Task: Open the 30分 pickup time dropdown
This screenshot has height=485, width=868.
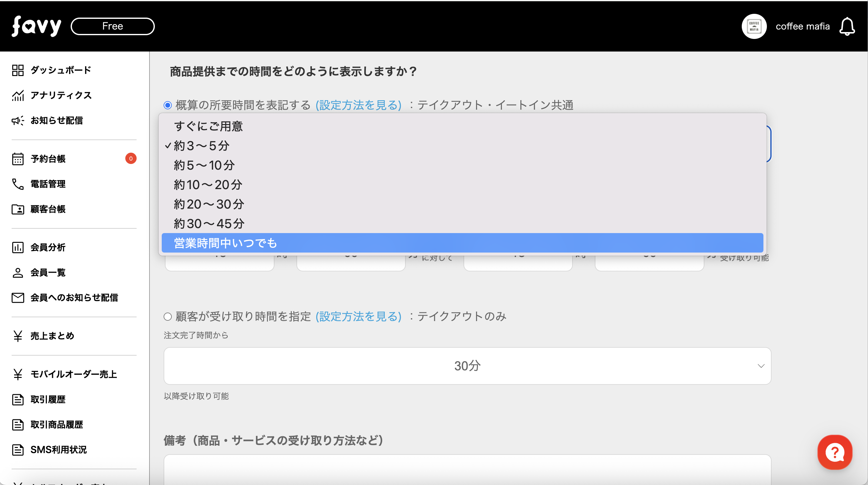Action: point(467,366)
